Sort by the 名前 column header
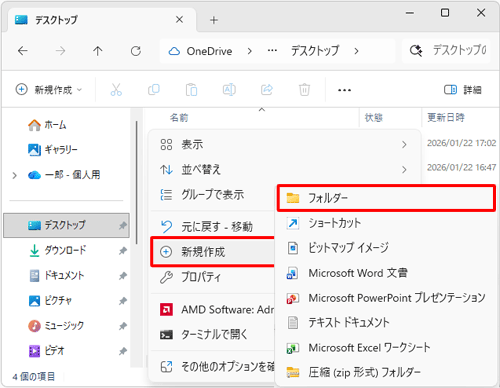Screen dimensions: 500x388 click(179, 117)
